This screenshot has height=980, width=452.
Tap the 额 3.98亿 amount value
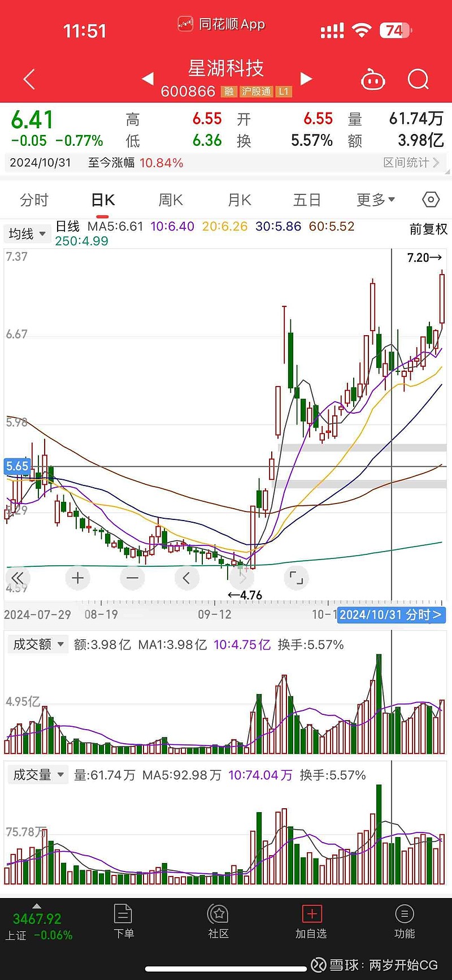click(421, 140)
